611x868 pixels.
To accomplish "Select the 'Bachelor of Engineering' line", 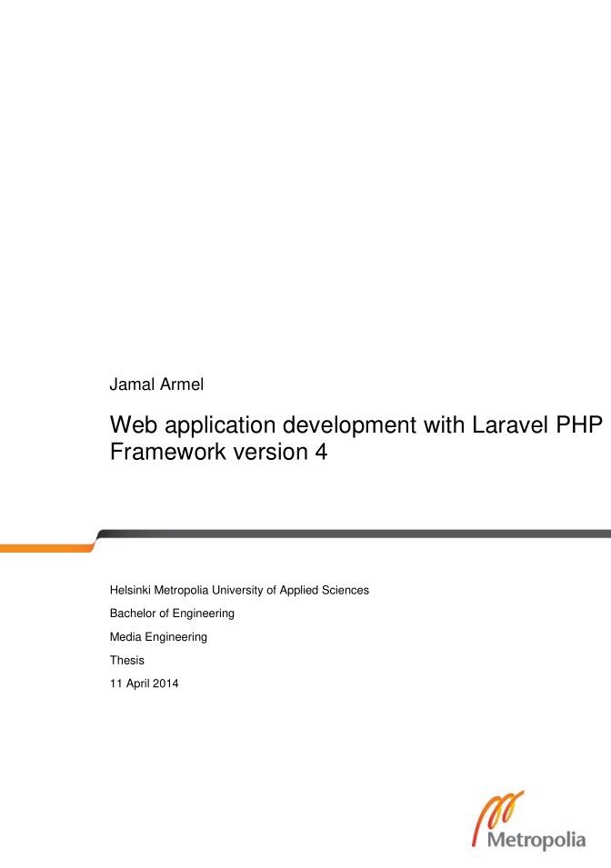I will point(172,614).
